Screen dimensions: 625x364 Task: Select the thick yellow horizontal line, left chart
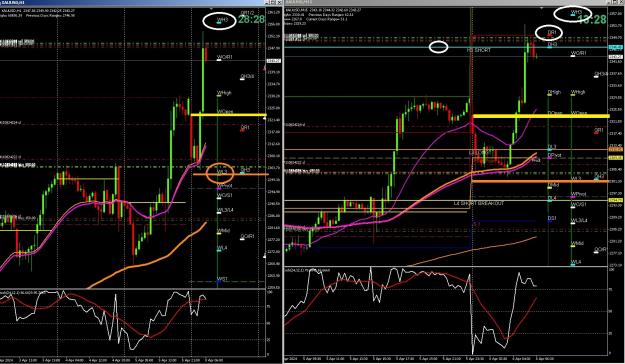[228, 115]
